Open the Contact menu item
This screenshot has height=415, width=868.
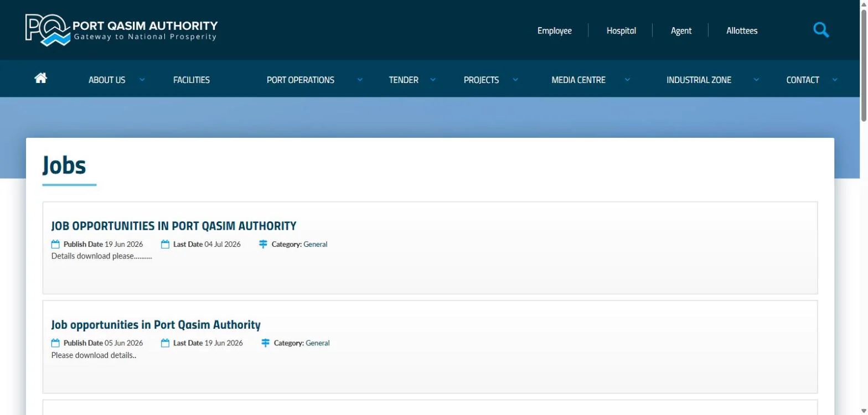click(803, 80)
